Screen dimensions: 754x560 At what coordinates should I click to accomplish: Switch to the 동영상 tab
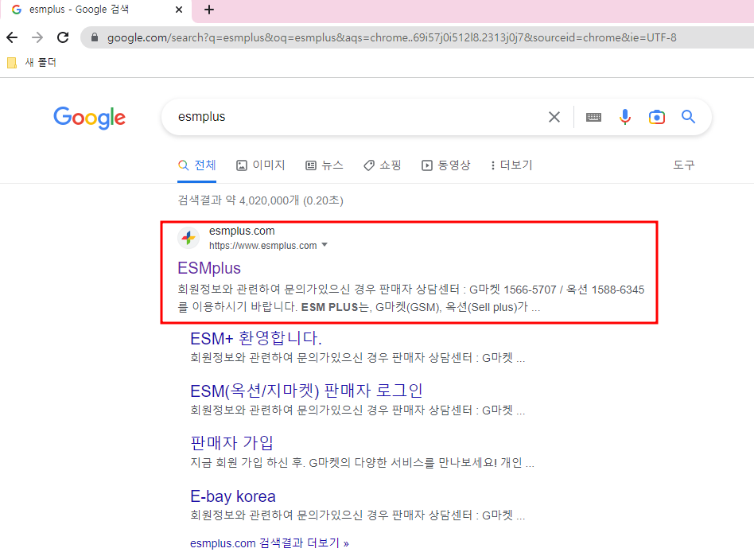click(445, 165)
